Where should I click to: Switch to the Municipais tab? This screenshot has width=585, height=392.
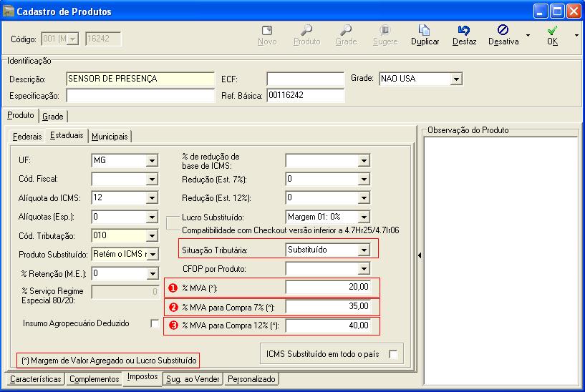pos(110,136)
